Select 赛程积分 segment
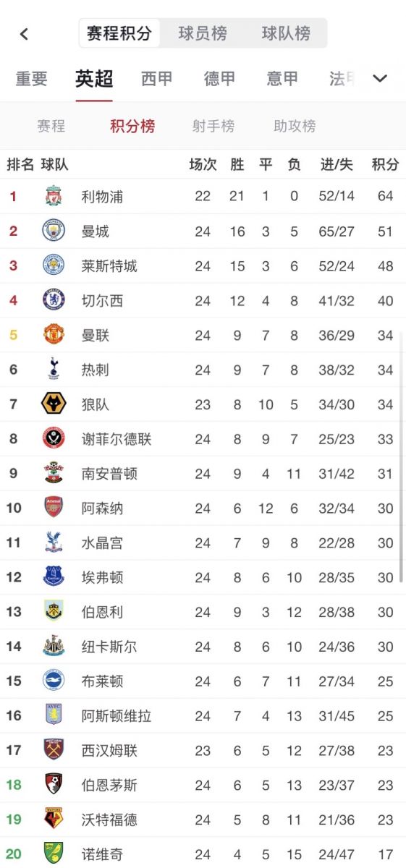The width and height of the screenshot is (406, 868). pos(119,33)
